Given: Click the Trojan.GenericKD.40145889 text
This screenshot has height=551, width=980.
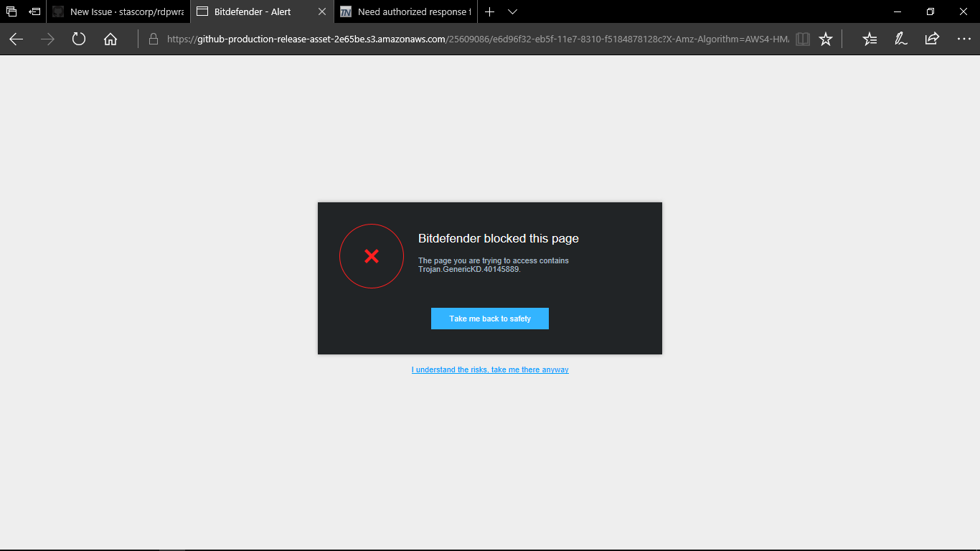Looking at the screenshot, I should 469,270.
